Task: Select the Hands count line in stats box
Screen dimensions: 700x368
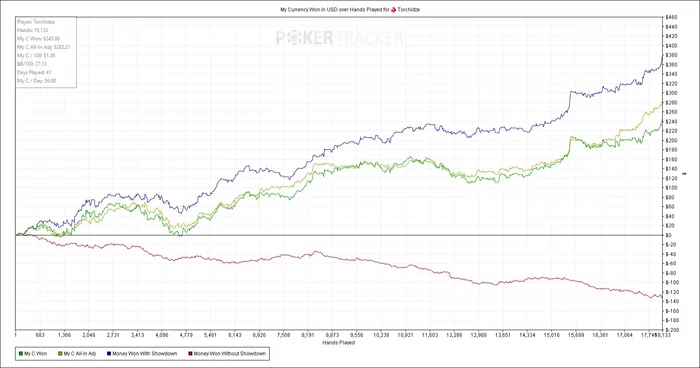Action: (x=33, y=30)
